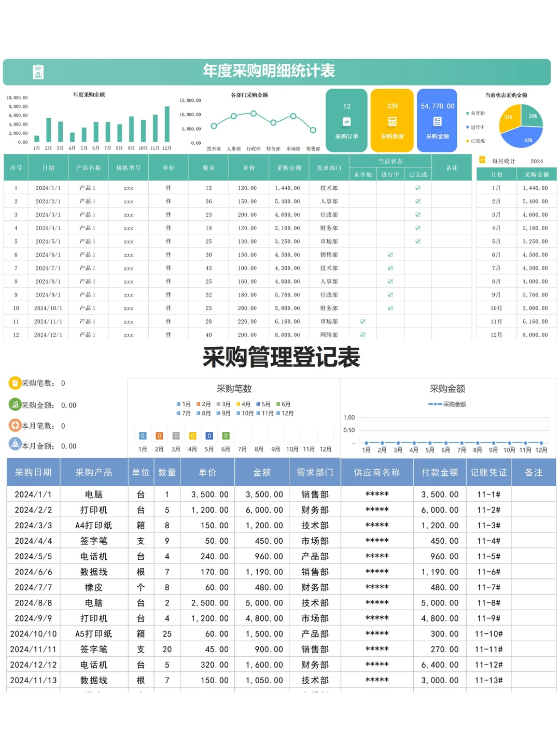The image size is (560, 748).
Task: Toggle the 进行中 checkbox on row 6
Action: click(x=390, y=255)
